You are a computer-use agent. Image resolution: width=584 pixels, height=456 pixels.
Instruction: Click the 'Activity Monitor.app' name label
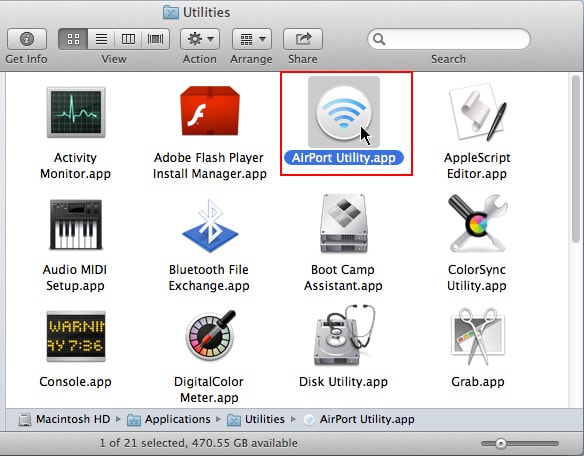point(75,165)
